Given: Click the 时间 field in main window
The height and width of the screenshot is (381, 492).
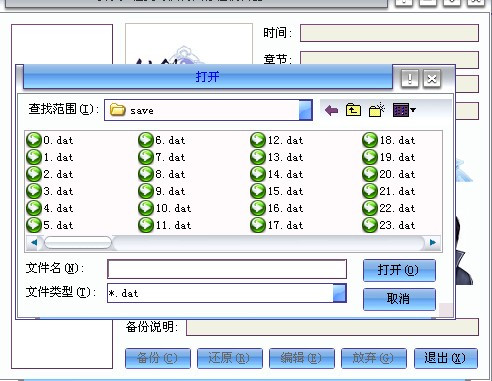Looking at the screenshot, I should [389, 33].
